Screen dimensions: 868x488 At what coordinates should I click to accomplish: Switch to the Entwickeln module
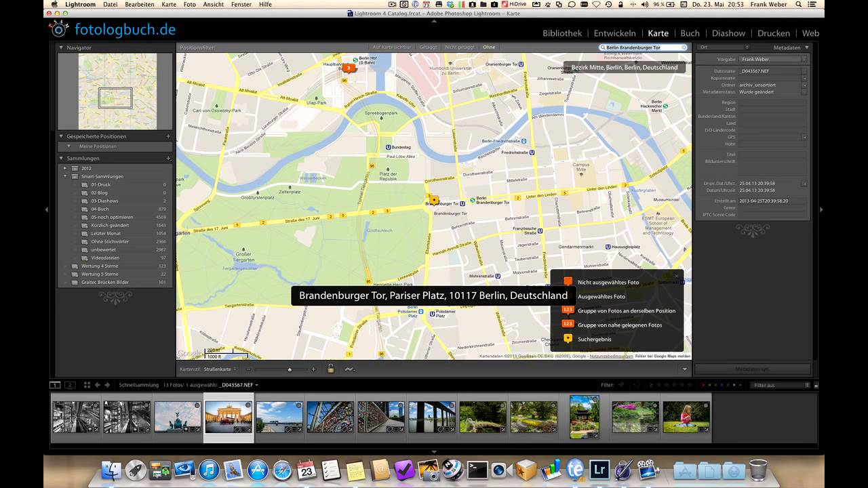[x=614, y=33]
